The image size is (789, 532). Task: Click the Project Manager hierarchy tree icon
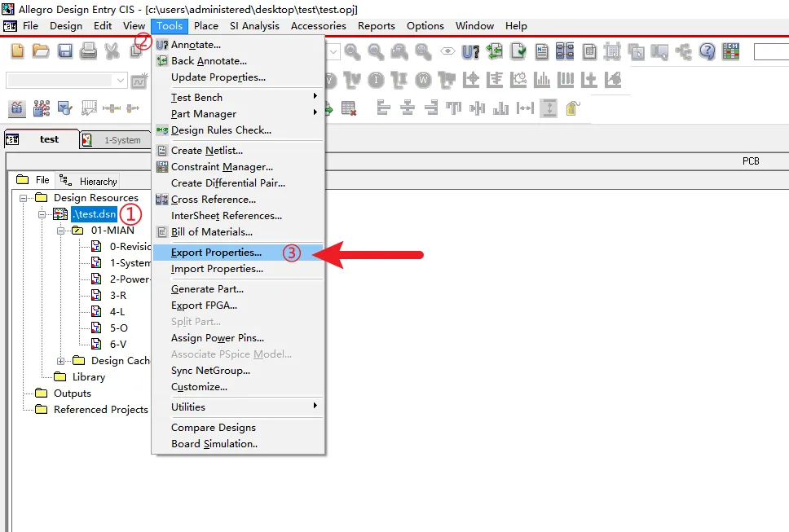point(683,51)
